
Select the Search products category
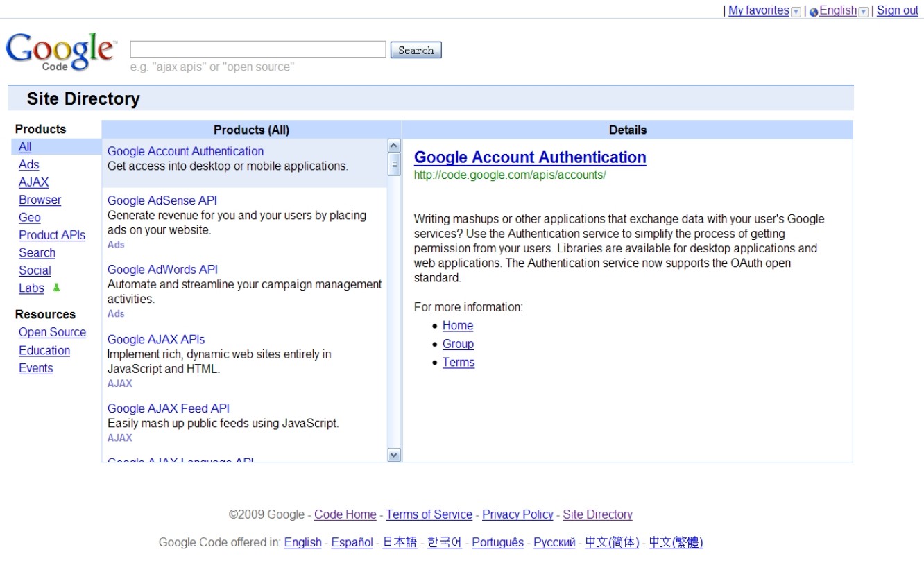tap(37, 253)
